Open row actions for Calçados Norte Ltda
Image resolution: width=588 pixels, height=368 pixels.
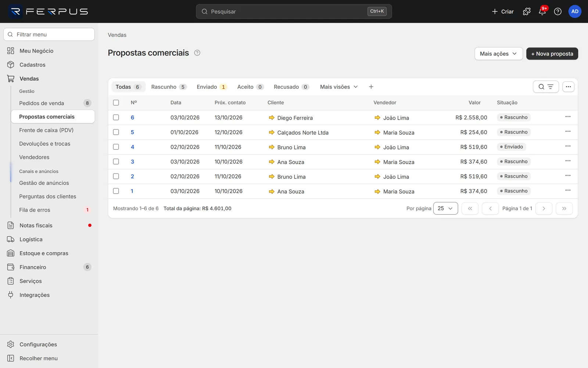click(568, 131)
